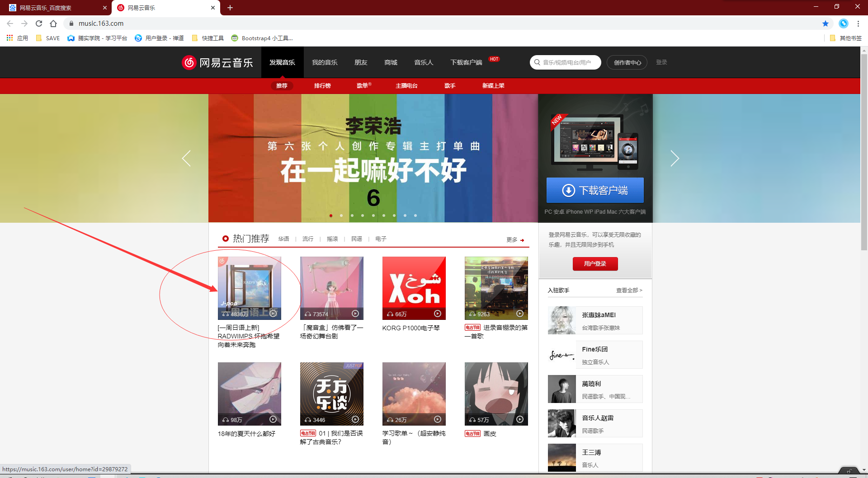Viewport: 868px width, 478px height.
Task: Filter hot recommendations by 流行
Action: pos(308,239)
